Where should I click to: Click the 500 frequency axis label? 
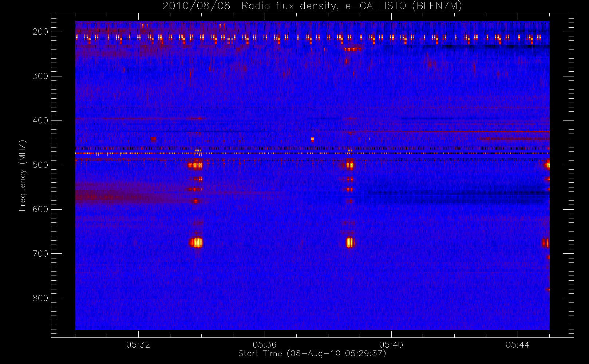40,165
